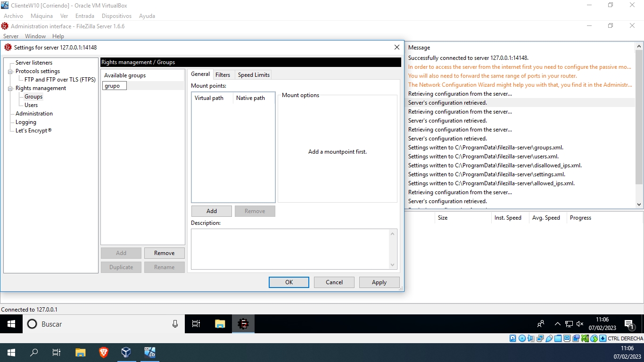Open the guest VM Start menu
The height and width of the screenshot is (362, 644).
click(11, 324)
